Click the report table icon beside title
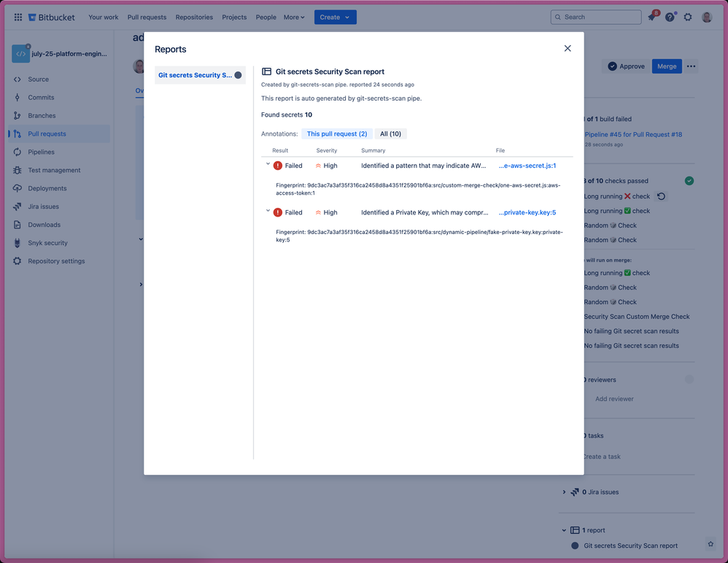 (266, 71)
